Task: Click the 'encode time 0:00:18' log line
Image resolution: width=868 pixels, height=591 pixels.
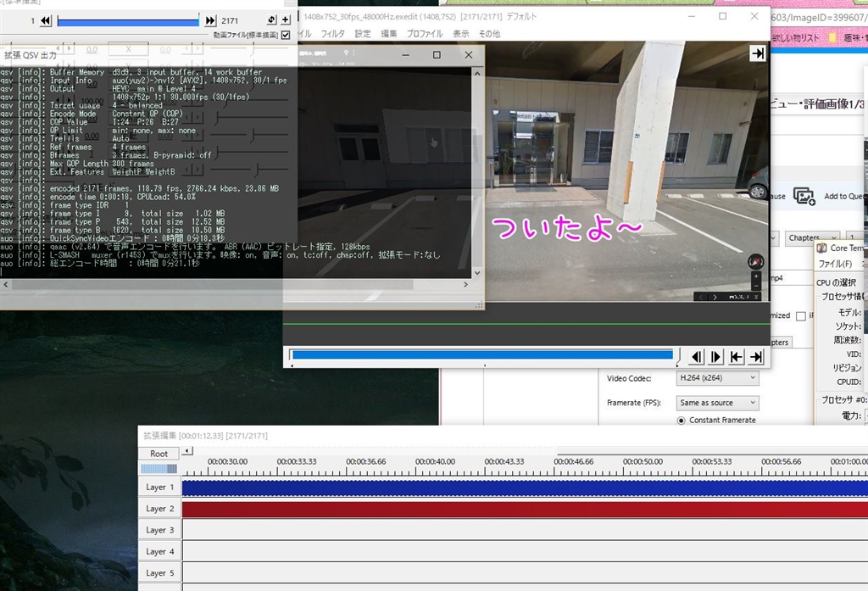Action: point(98,197)
